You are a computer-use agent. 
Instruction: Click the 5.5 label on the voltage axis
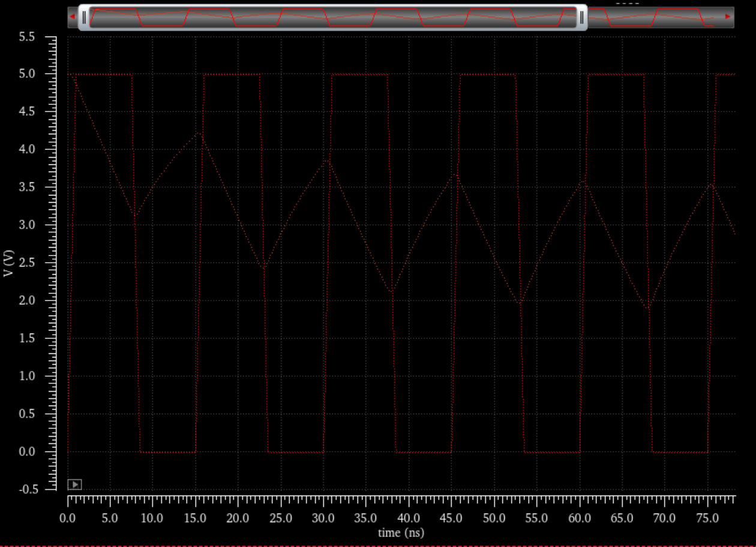[x=43, y=37]
